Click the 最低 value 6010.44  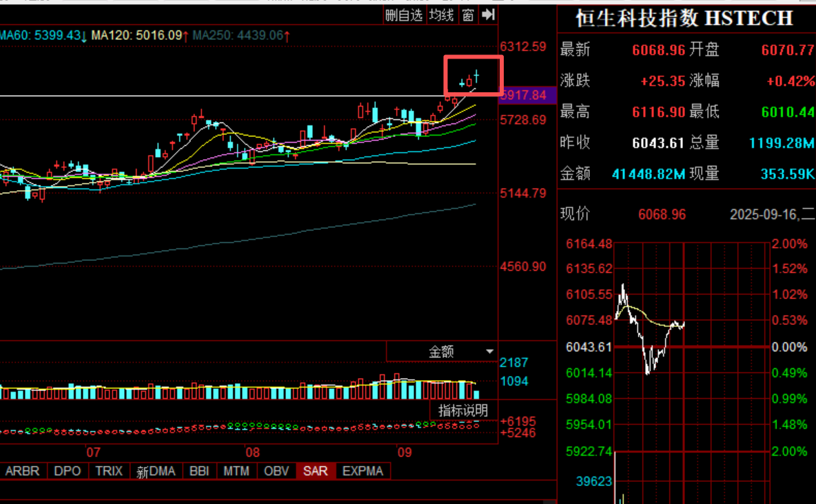click(x=788, y=112)
